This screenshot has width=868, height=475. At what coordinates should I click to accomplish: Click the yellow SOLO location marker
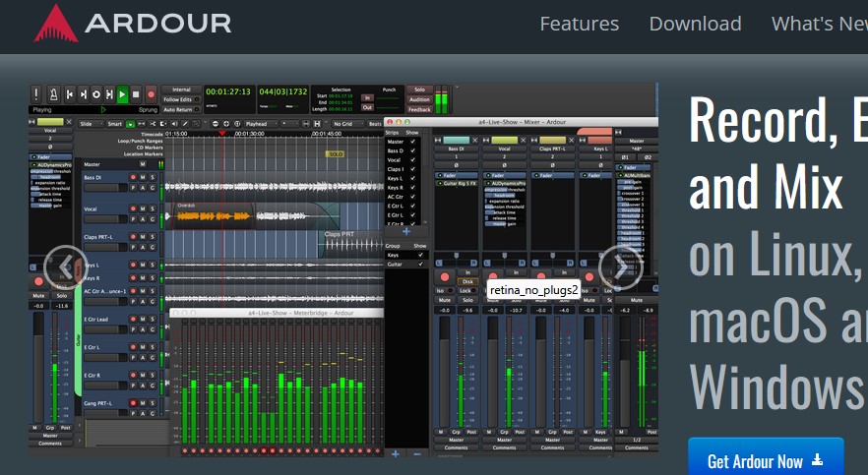pos(336,154)
